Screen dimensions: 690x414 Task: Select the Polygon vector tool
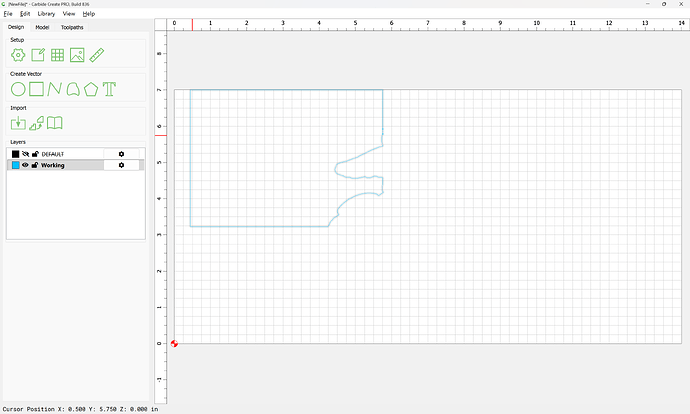coord(91,89)
